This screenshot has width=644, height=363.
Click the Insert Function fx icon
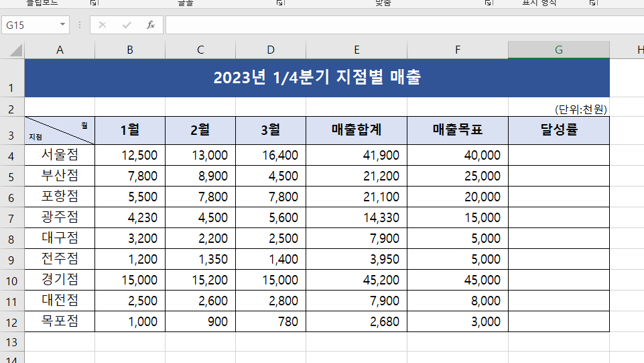151,25
